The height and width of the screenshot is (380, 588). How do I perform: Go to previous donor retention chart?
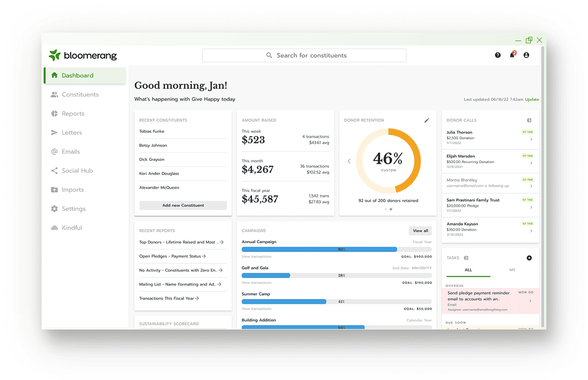pos(349,161)
